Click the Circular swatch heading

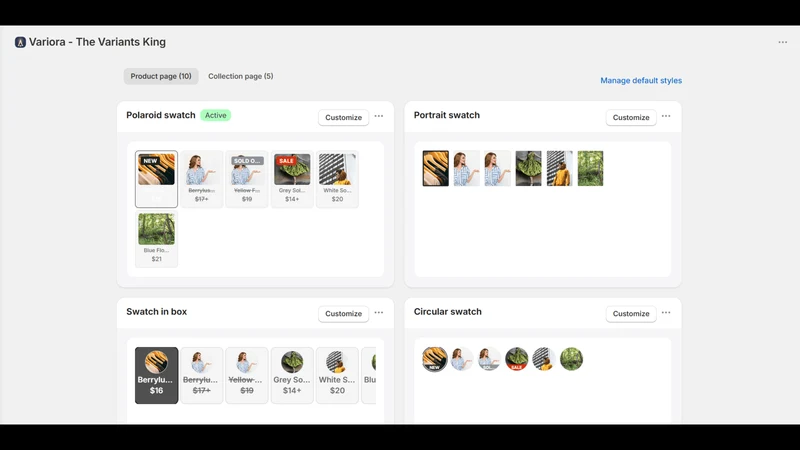tap(447, 312)
